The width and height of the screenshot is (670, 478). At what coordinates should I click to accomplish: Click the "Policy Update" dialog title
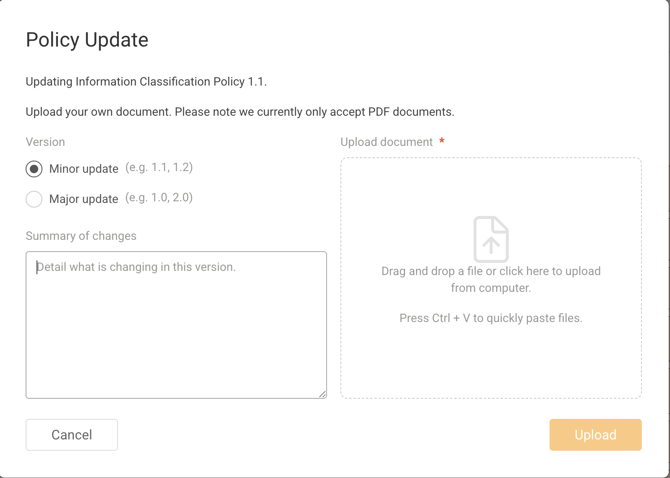87,40
